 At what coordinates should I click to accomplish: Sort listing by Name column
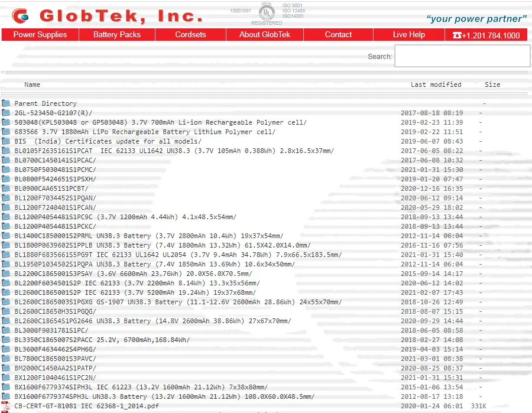[33, 84]
